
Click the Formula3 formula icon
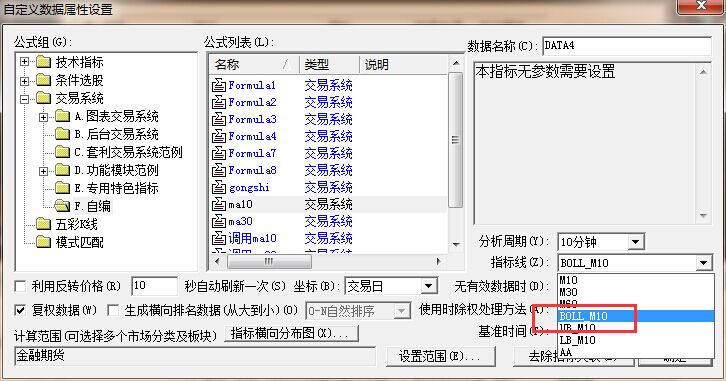tap(219, 119)
